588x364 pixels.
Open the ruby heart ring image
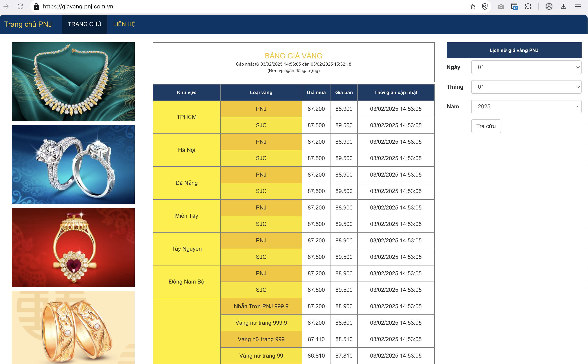pos(73,247)
